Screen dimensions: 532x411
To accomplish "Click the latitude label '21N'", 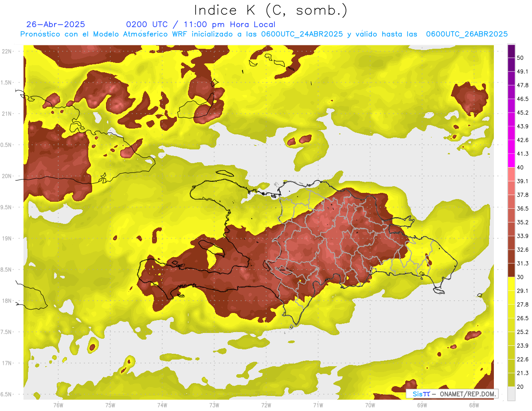I will pyautogui.click(x=8, y=114).
